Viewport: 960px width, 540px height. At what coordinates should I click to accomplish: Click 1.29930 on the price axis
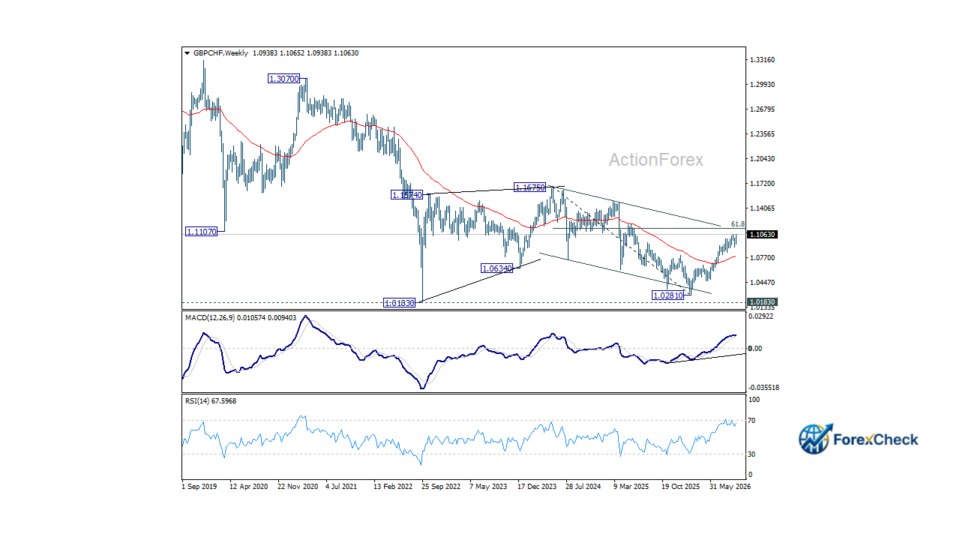point(762,84)
